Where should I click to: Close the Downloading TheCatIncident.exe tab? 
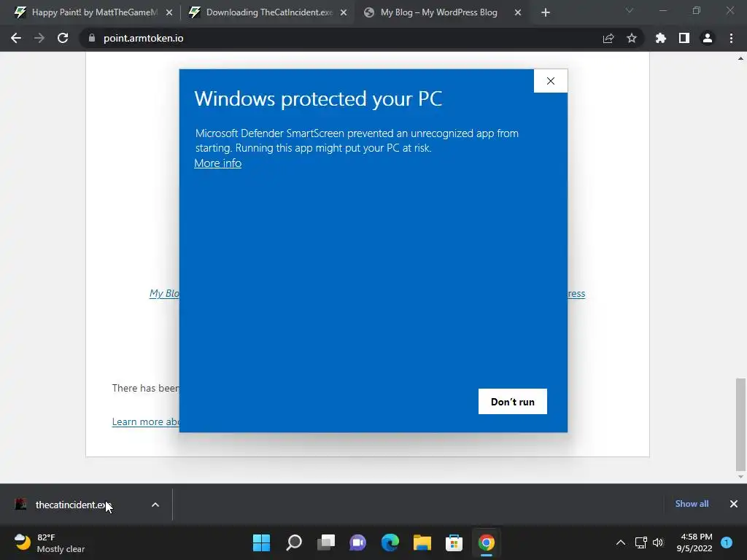pyautogui.click(x=344, y=12)
